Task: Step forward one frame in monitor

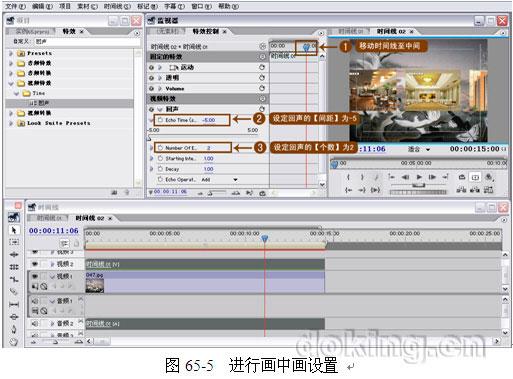Action: pos(432,177)
